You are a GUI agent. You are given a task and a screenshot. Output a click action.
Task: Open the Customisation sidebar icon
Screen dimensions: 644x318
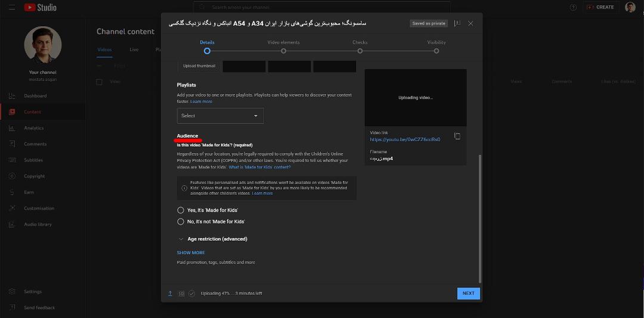coord(12,208)
